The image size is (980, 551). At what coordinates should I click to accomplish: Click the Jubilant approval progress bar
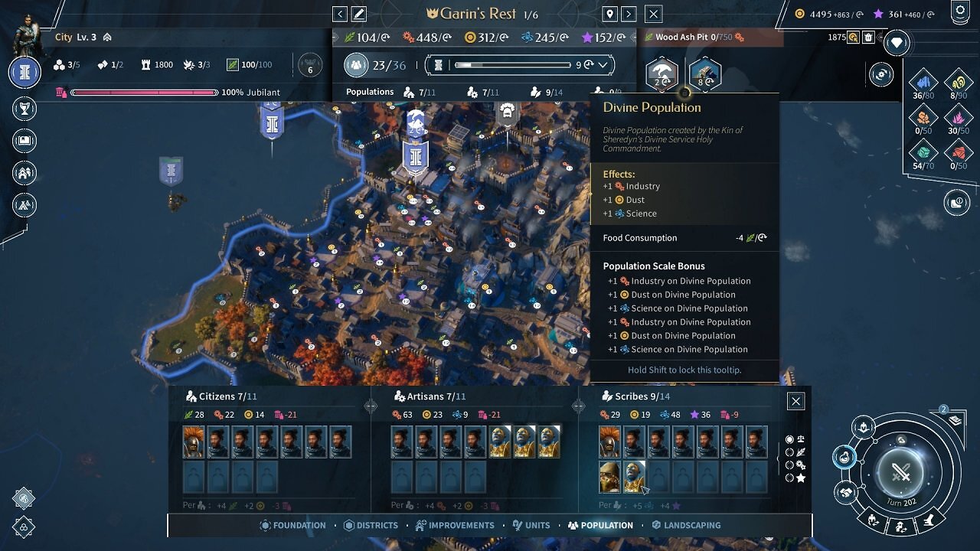click(145, 93)
